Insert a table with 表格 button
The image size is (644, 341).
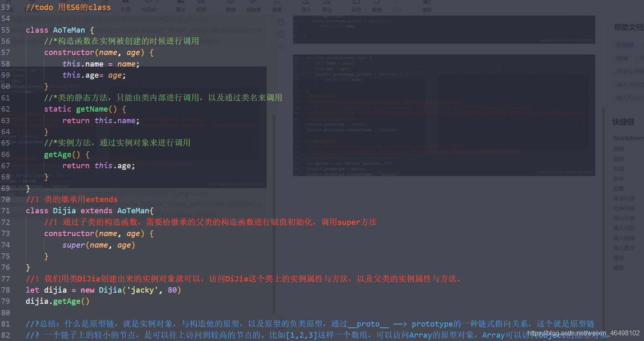pos(231,6)
